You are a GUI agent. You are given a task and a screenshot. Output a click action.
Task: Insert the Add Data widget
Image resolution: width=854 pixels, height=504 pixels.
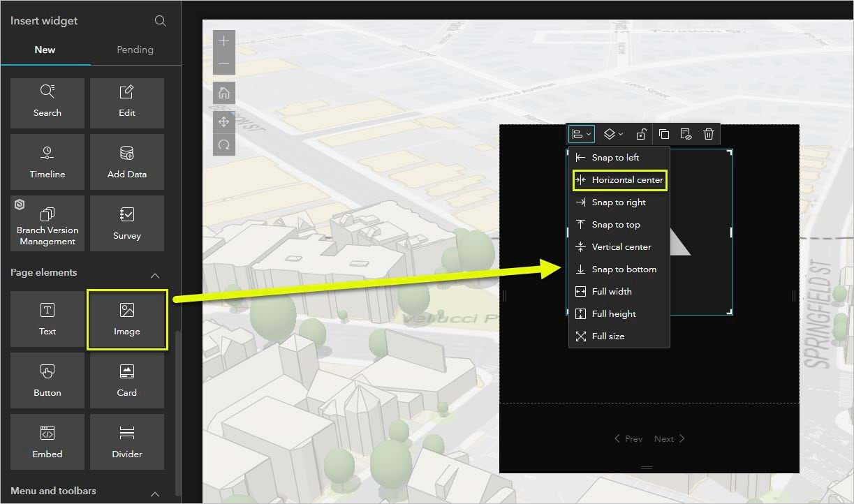126,161
